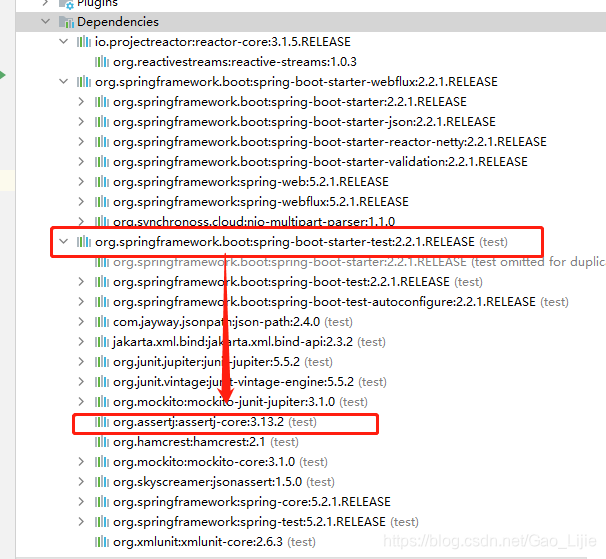This screenshot has width=606, height=559.
Task: Select org.reactivestreams:reactive-streams:1.0.3 row
Action: click(x=311, y=61)
